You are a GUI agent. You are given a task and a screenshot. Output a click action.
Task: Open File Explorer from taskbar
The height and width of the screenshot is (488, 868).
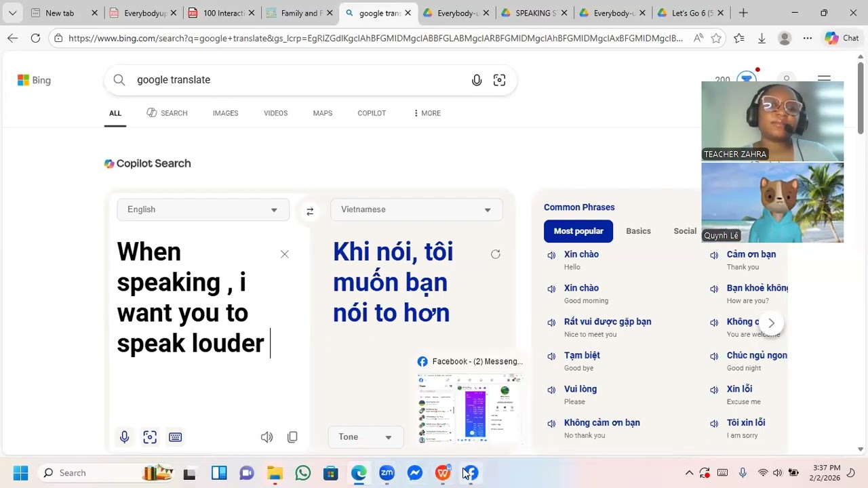tap(275, 472)
